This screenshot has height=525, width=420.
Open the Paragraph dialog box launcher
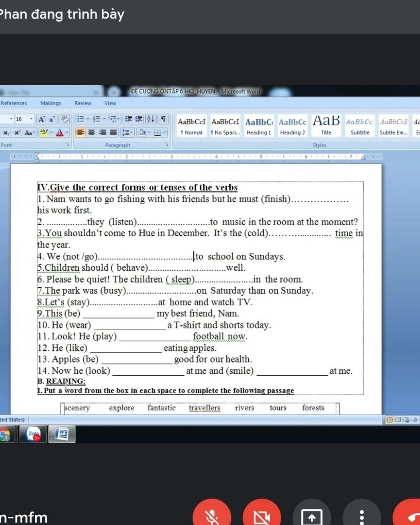click(167, 145)
